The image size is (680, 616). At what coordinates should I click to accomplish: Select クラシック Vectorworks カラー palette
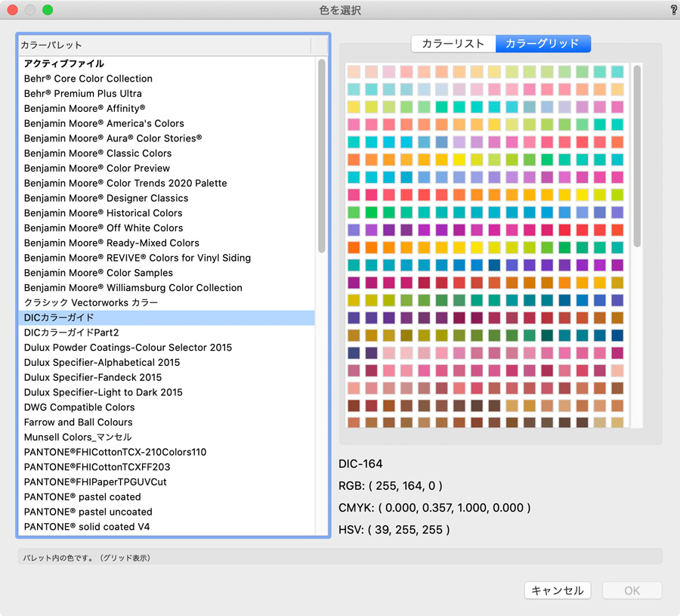click(166, 303)
